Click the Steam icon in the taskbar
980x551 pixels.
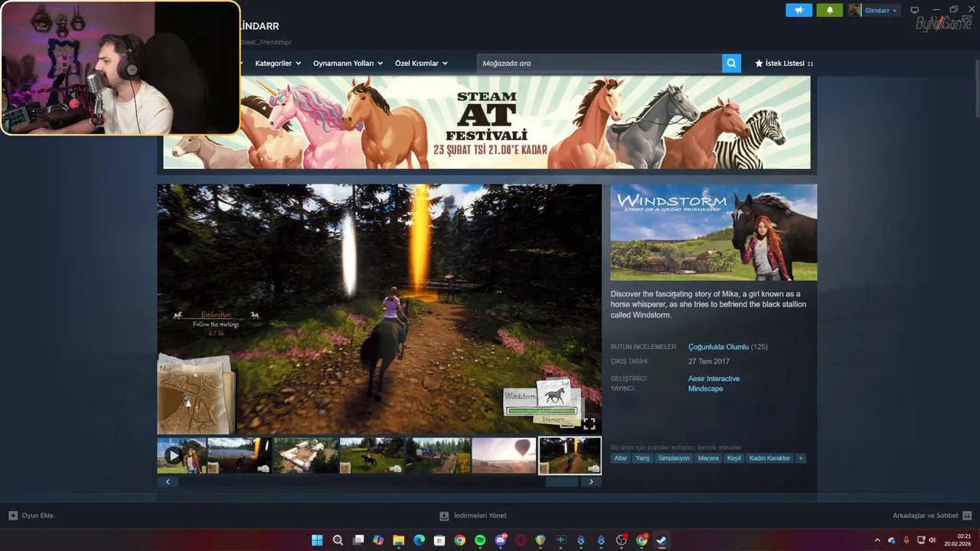pyautogui.click(x=661, y=540)
